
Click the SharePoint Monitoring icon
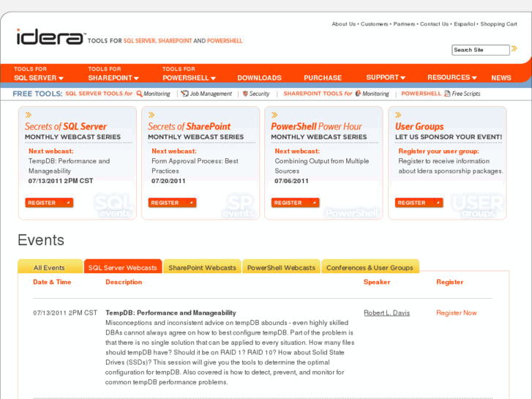[x=358, y=94]
